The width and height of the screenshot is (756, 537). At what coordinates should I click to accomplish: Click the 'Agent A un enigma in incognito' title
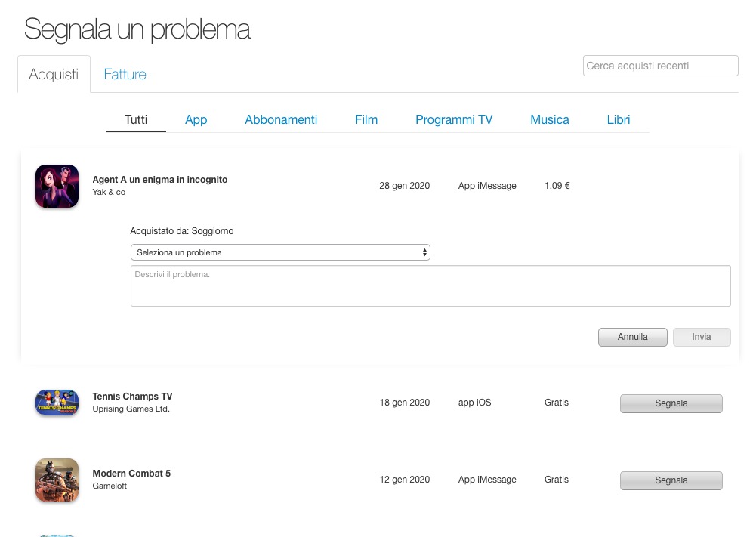click(x=159, y=180)
